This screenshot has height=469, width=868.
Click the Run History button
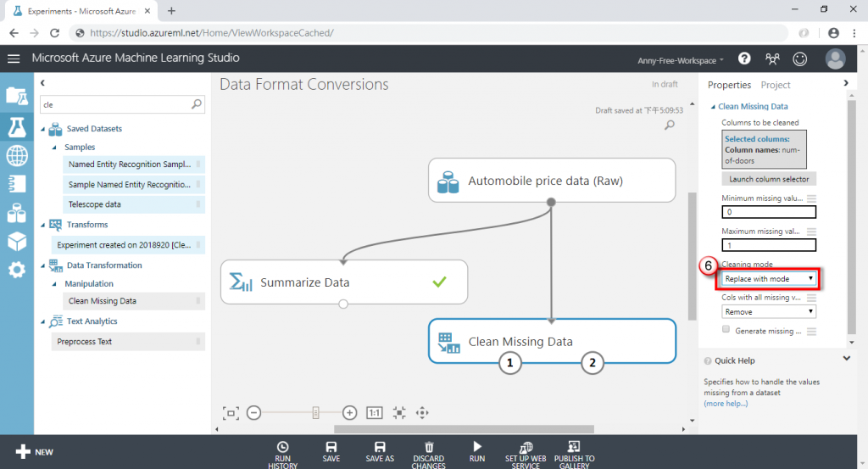point(282,454)
